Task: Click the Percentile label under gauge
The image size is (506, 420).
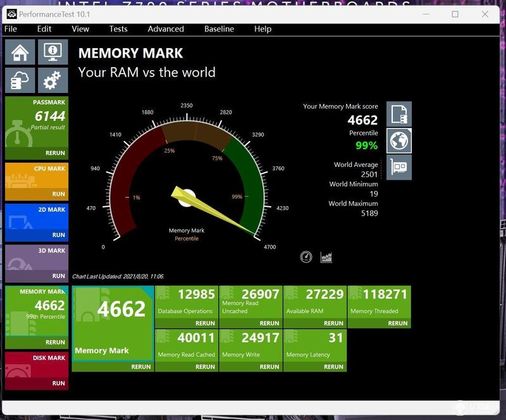Action: (187, 238)
